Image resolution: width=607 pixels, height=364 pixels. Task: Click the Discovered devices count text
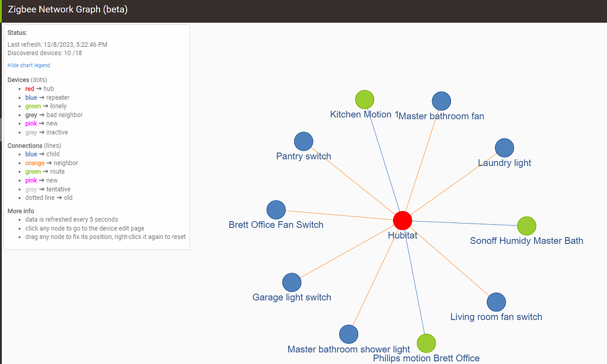(x=44, y=53)
